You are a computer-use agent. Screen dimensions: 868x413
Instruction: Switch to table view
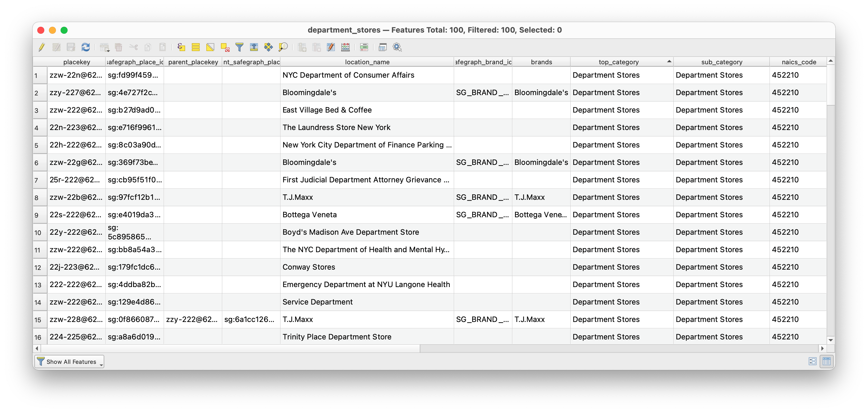[x=826, y=361]
